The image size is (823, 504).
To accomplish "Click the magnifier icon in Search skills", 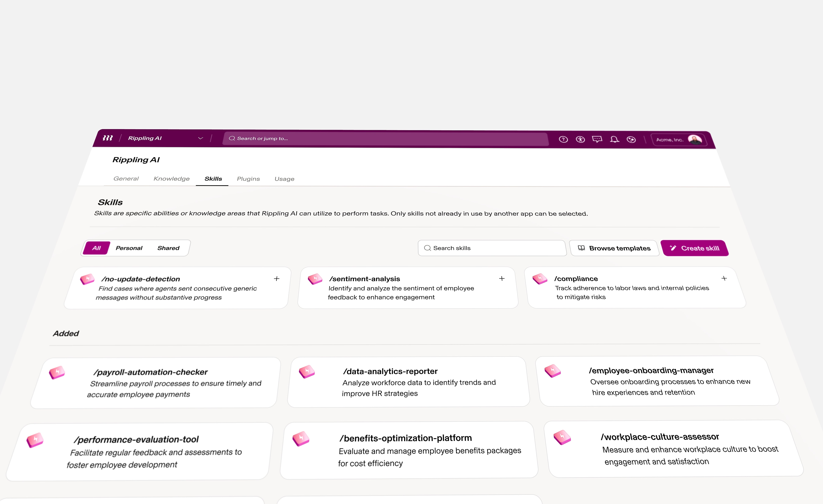I will [x=427, y=248].
